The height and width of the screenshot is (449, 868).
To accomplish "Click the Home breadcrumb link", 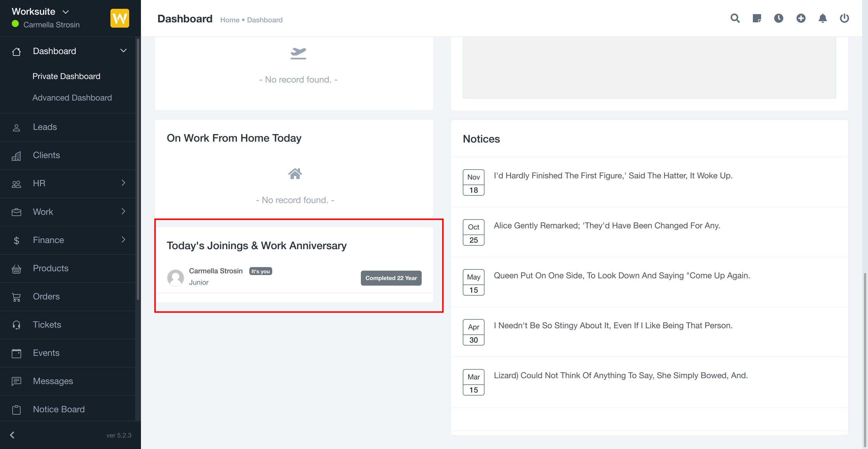I will click(x=229, y=20).
